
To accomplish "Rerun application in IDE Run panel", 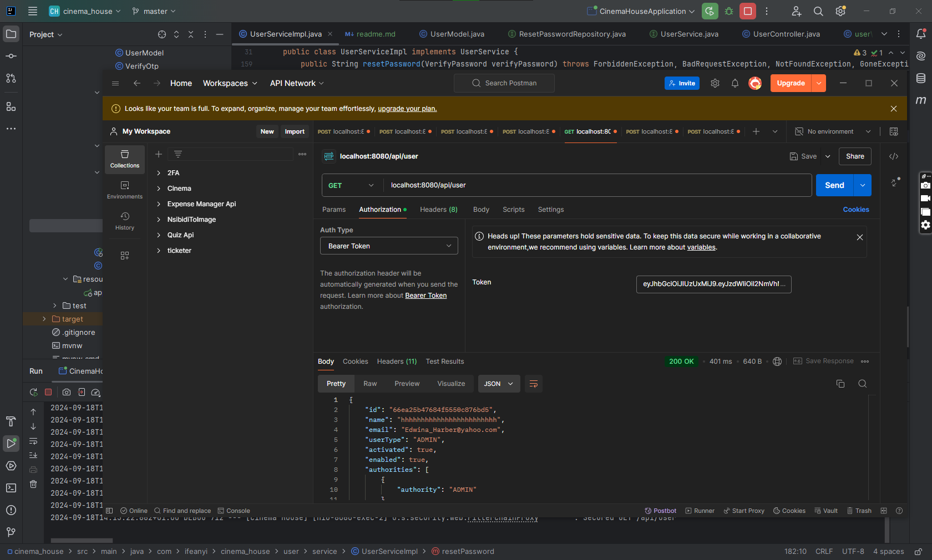I will [x=33, y=392].
